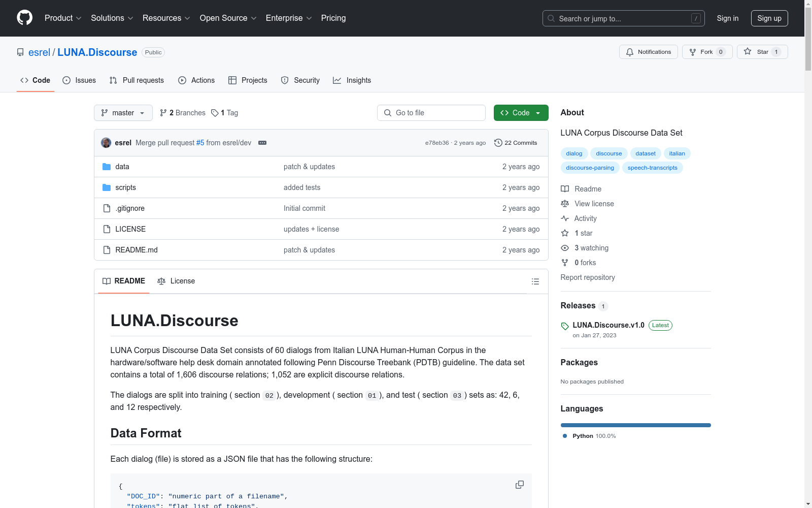Click the search magnifier icon in header
The height and width of the screenshot is (508, 812).
click(551, 18)
